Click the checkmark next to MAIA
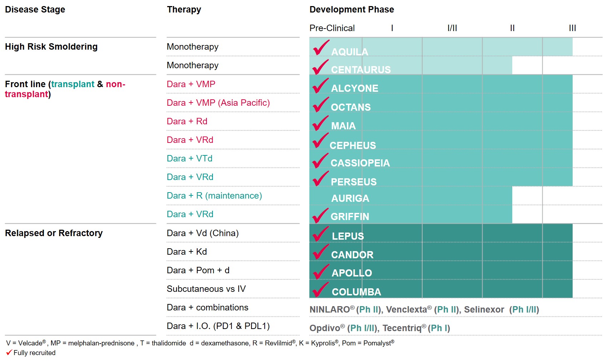This screenshot has width=603, height=364. [320, 124]
